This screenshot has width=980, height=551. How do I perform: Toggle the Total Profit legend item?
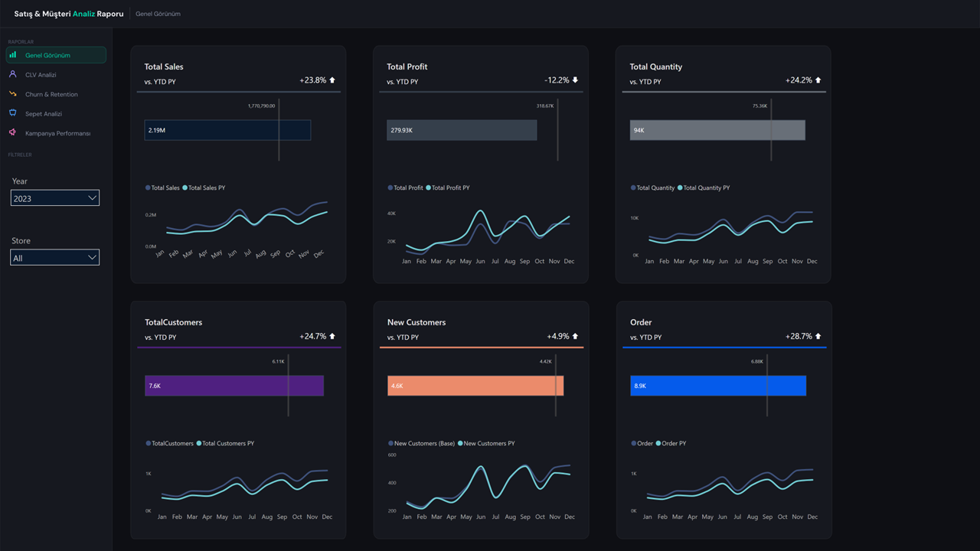coord(407,187)
